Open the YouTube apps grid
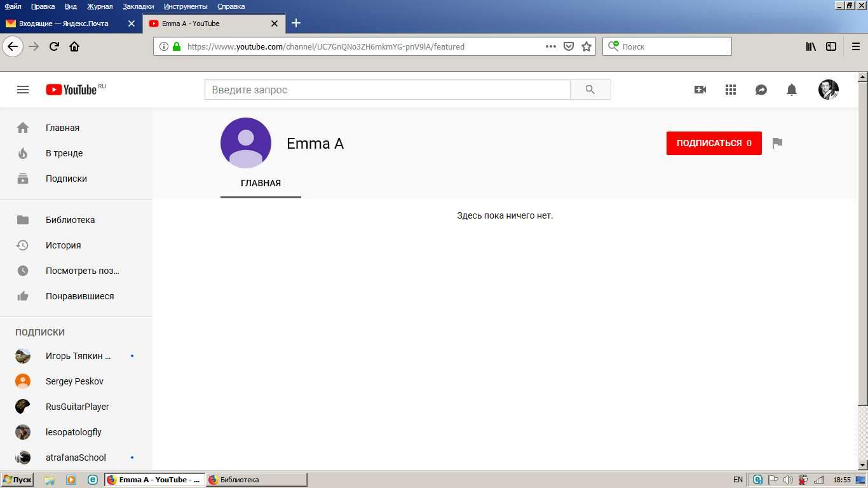868x488 pixels. coord(731,90)
